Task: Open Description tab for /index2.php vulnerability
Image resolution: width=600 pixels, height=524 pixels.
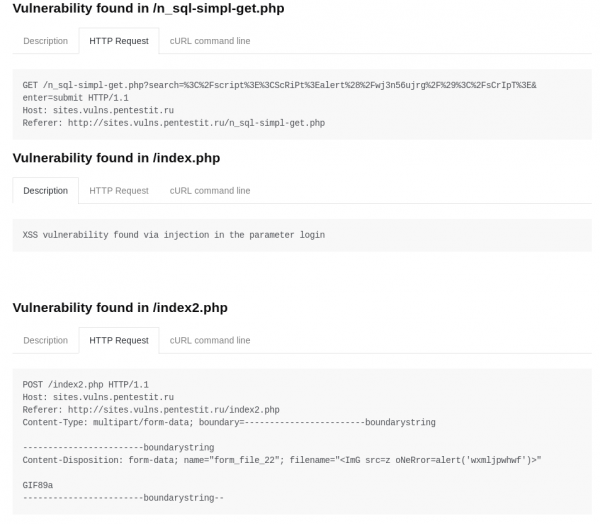Action: click(45, 340)
